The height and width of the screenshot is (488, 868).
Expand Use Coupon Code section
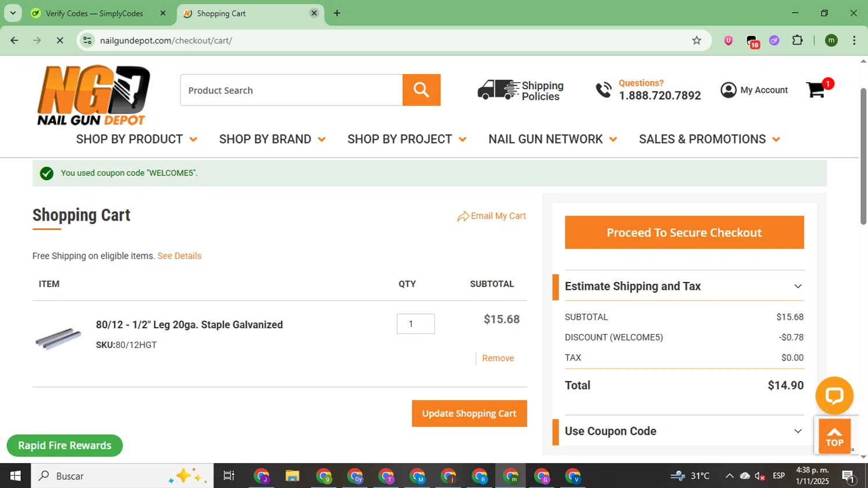684,431
